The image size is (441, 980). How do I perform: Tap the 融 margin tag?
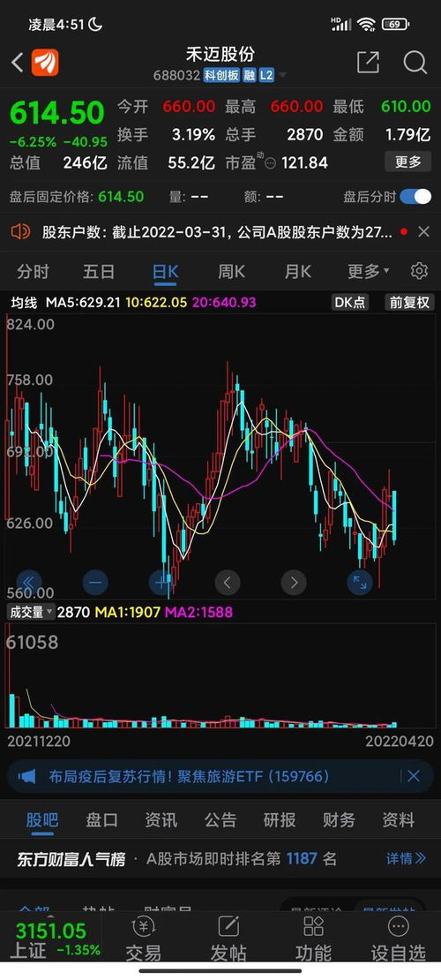[x=250, y=76]
